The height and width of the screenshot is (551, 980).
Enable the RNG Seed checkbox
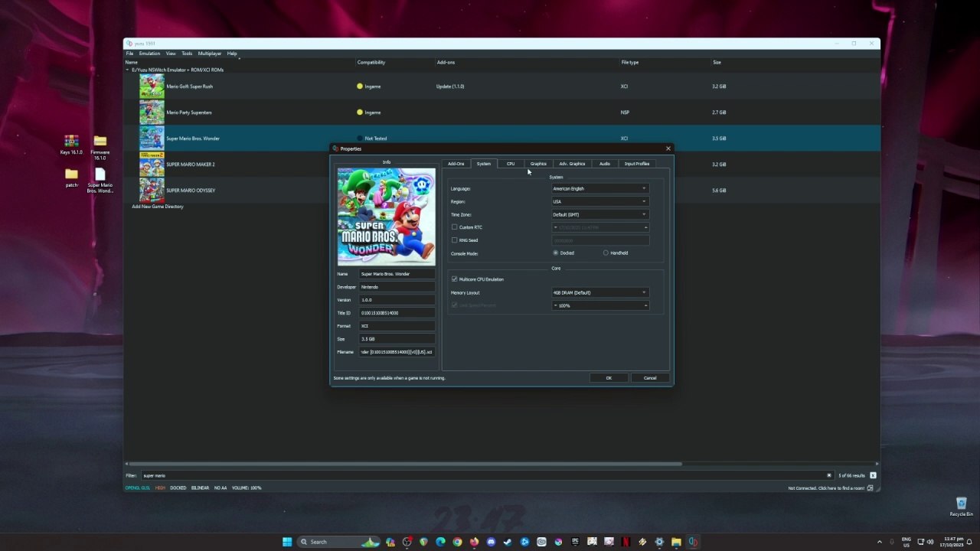454,240
